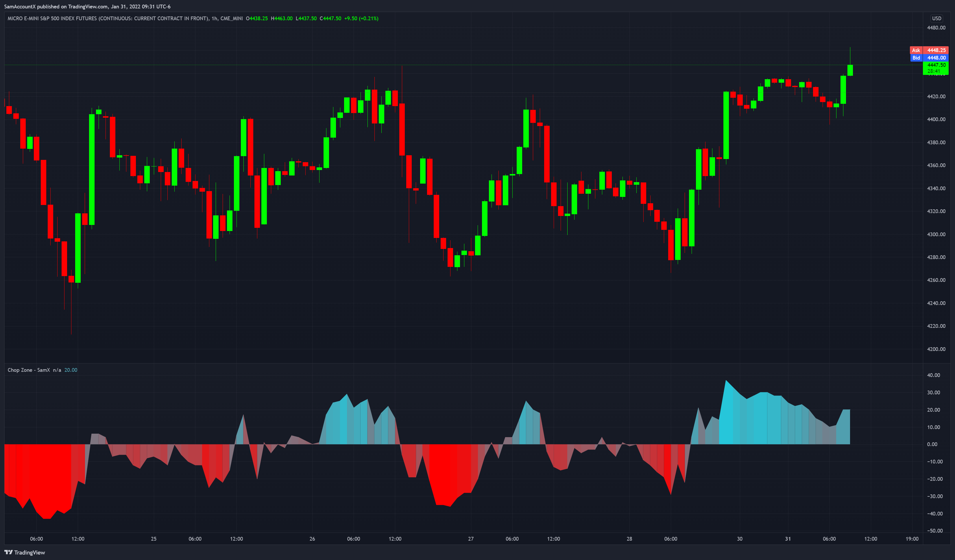Screen dimensions: 955x560
Task: Click the Chop Zone - SamX indicator label
Action: coord(29,370)
